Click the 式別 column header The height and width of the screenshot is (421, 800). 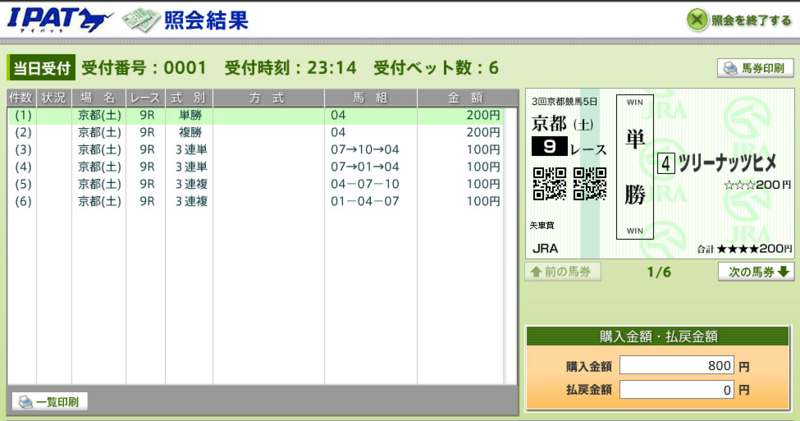pos(189,98)
